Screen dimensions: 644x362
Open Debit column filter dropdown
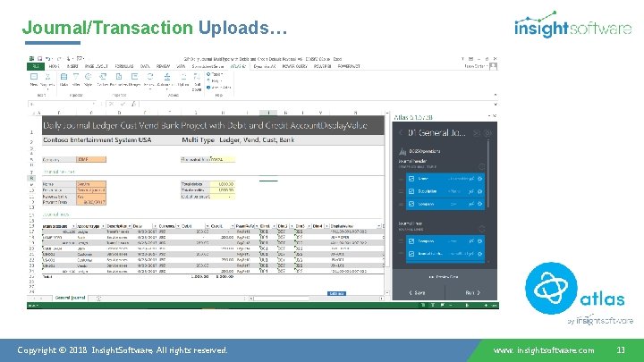point(208,226)
